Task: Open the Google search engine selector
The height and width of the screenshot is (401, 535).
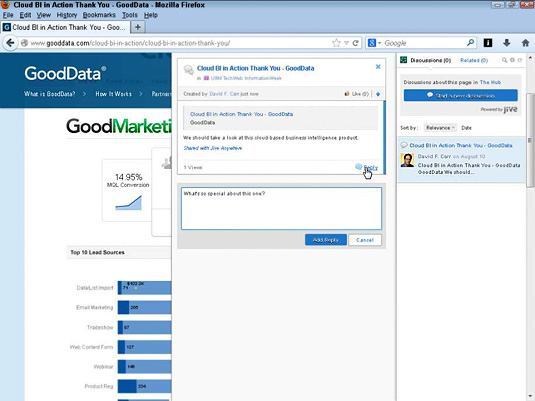Action: tap(374, 43)
